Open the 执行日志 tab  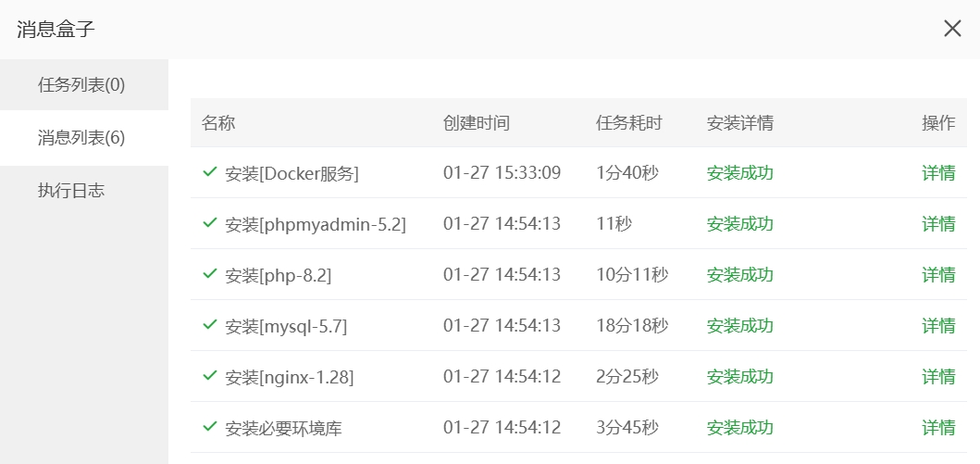71,191
